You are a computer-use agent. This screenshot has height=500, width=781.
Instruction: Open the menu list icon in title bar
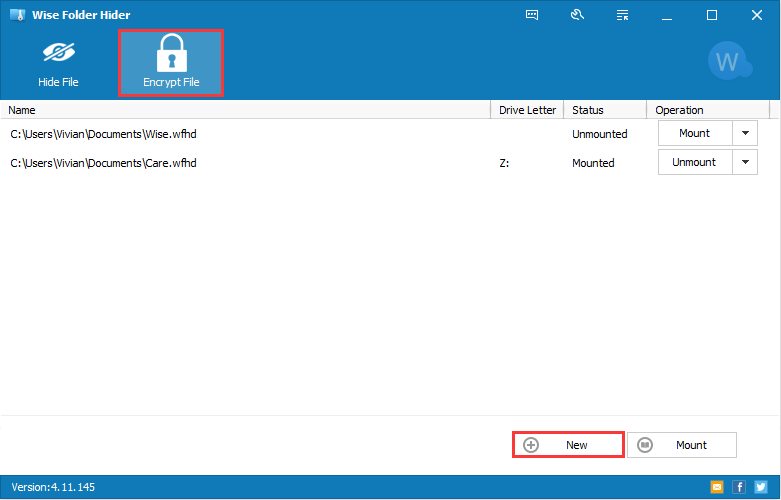[622, 15]
